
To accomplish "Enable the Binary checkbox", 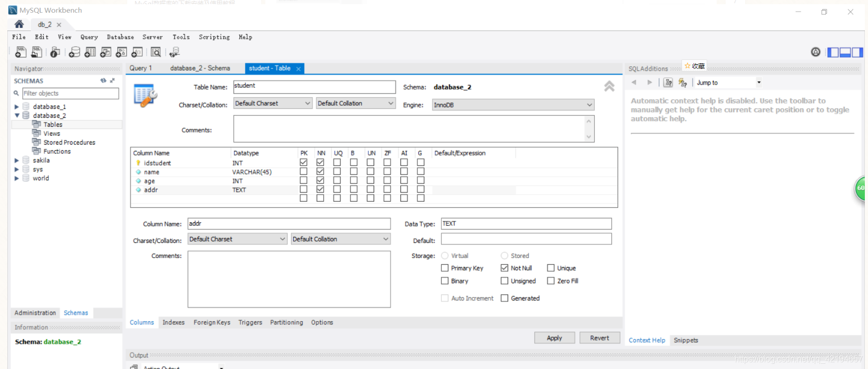I will pos(445,281).
